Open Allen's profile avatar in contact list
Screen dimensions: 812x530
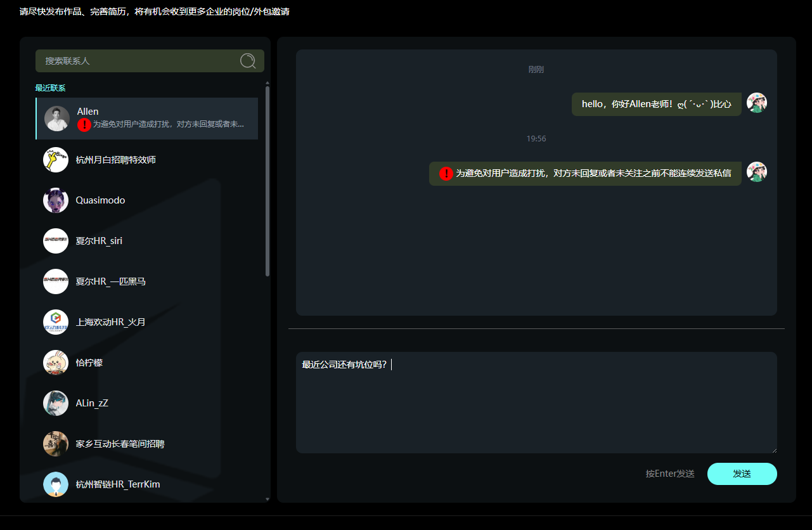pos(57,119)
